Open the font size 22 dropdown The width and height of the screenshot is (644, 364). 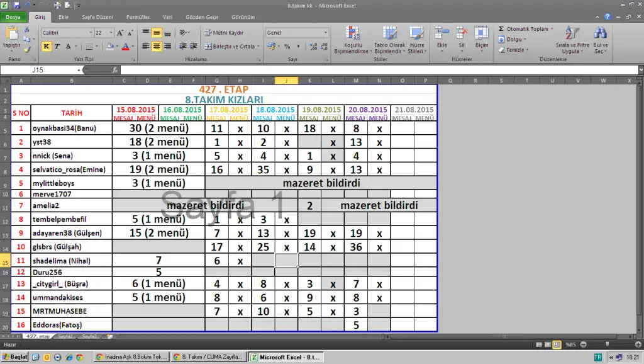point(111,33)
